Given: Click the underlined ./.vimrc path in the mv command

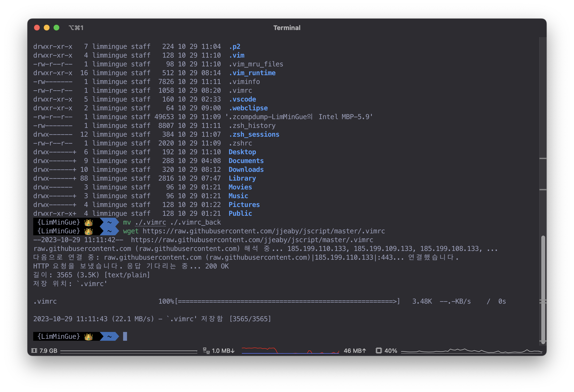Looking at the screenshot, I should coord(150,222).
